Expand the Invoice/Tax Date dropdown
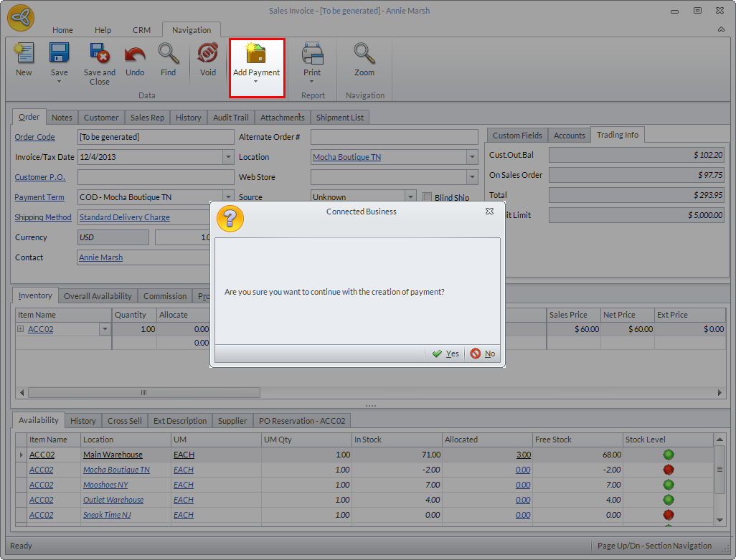This screenshot has width=736, height=560. pos(228,157)
